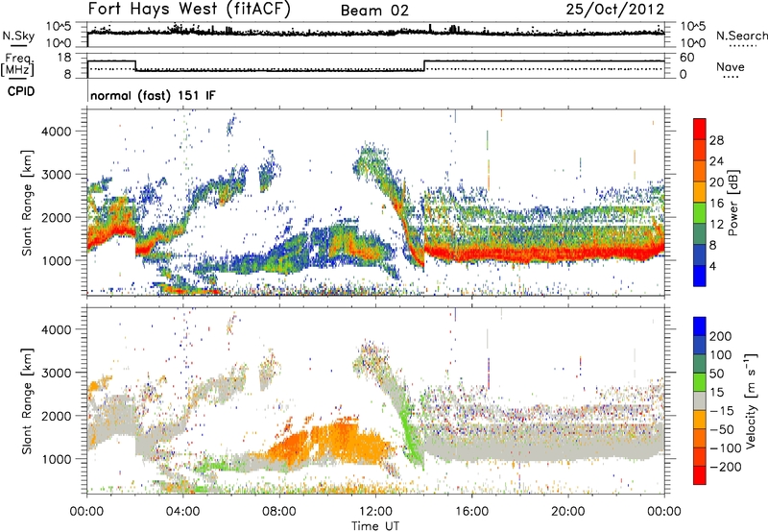The height and width of the screenshot is (532, 768).
Task: Click the 'N.Search' label
Action: (x=742, y=36)
